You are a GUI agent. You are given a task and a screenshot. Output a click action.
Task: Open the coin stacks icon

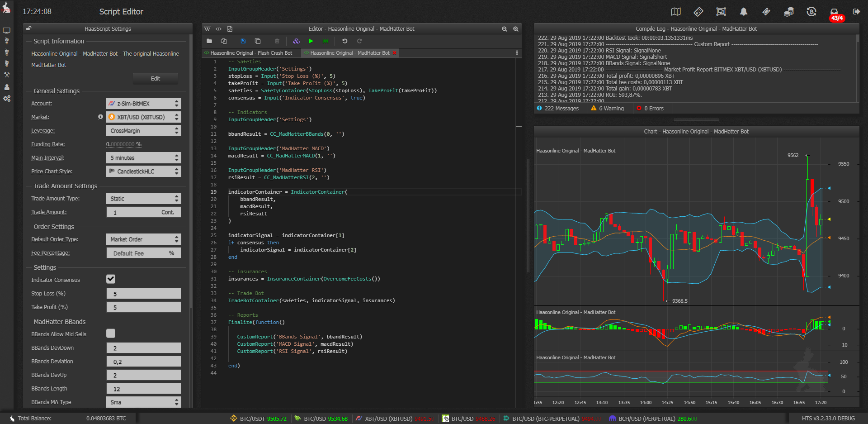[789, 12]
